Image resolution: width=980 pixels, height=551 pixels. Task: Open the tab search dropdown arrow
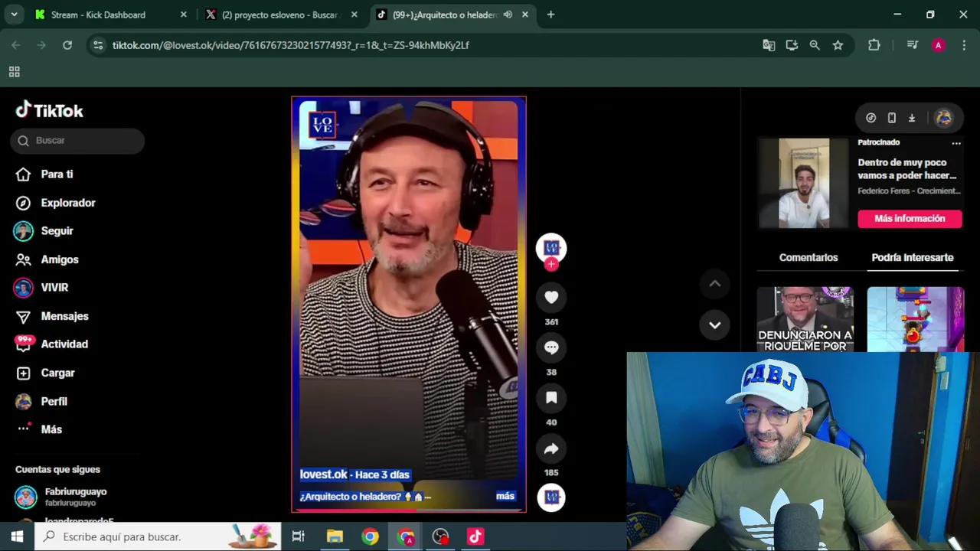pyautogui.click(x=14, y=15)
